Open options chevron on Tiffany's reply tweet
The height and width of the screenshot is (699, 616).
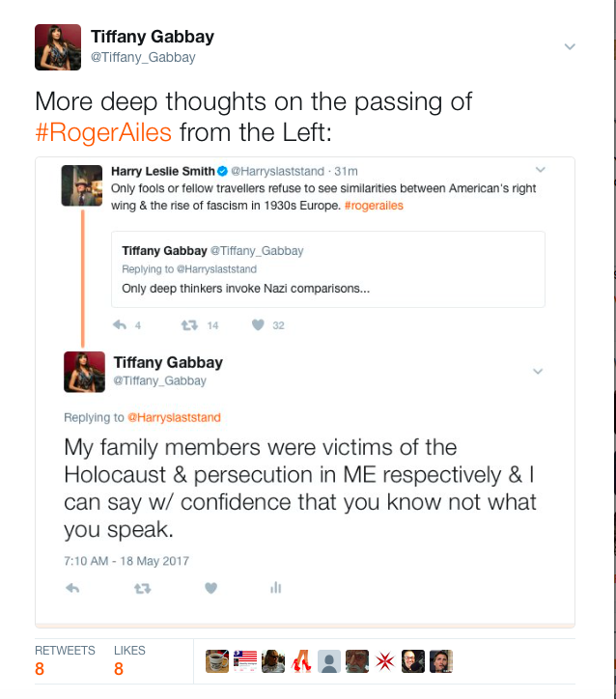tap(538, 372)
